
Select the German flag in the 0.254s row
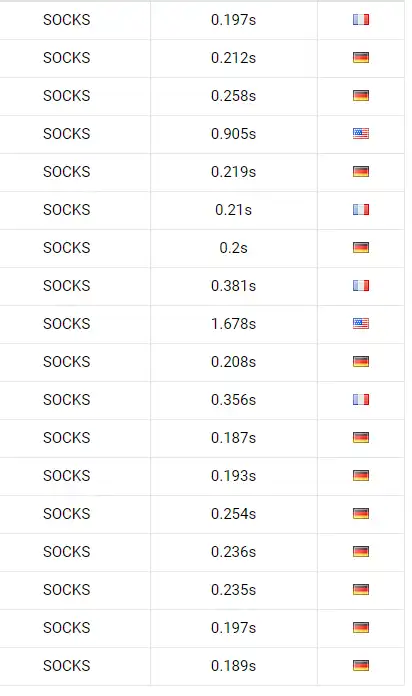coord(360,514)
